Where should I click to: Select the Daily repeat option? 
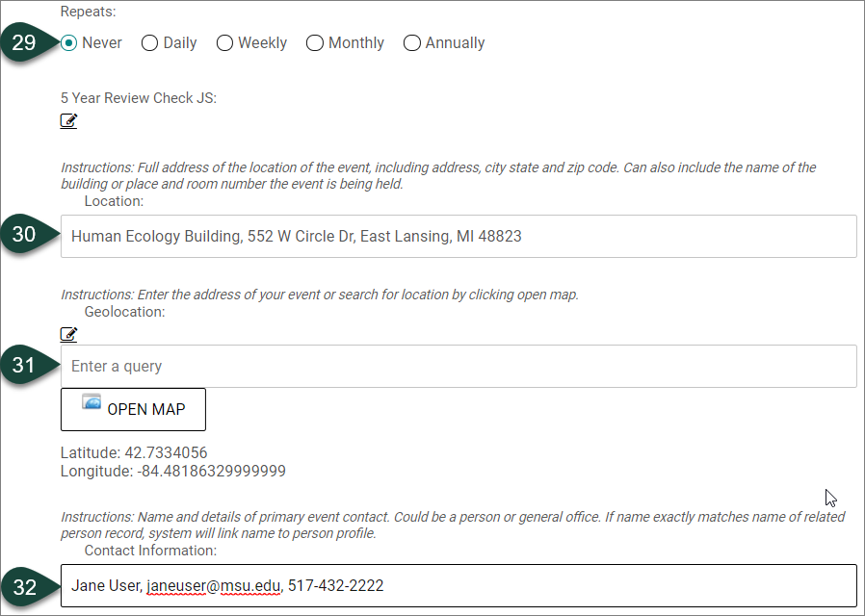(x=149, y=43)
